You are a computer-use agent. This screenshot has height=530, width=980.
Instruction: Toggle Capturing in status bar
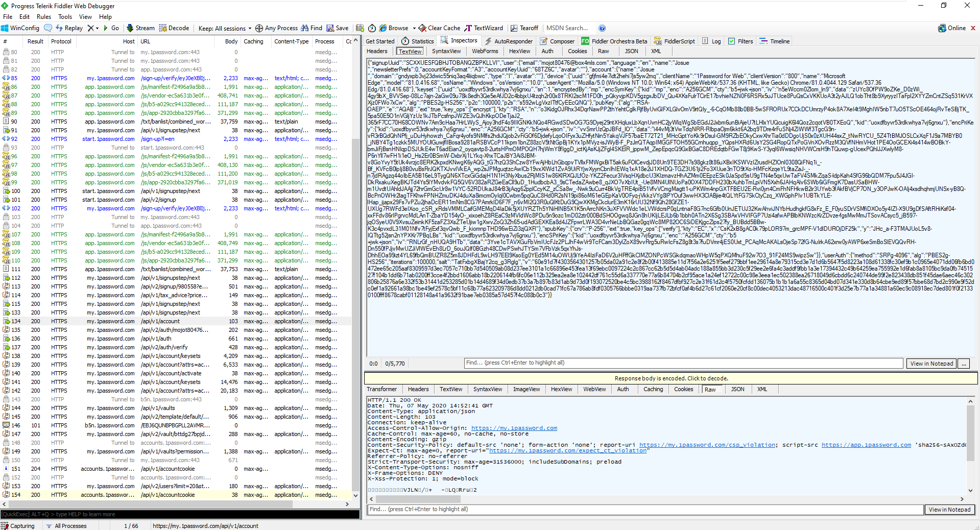click(18, 526)
